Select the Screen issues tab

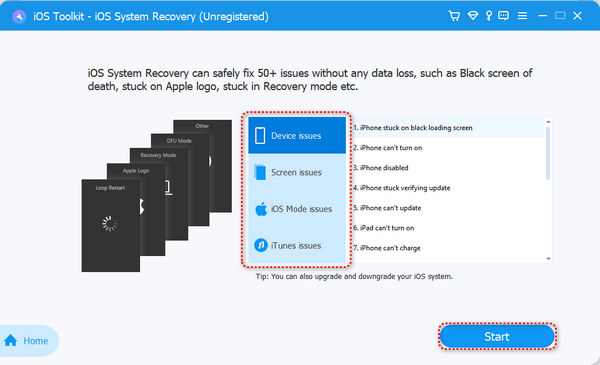(x=297, y=172)
